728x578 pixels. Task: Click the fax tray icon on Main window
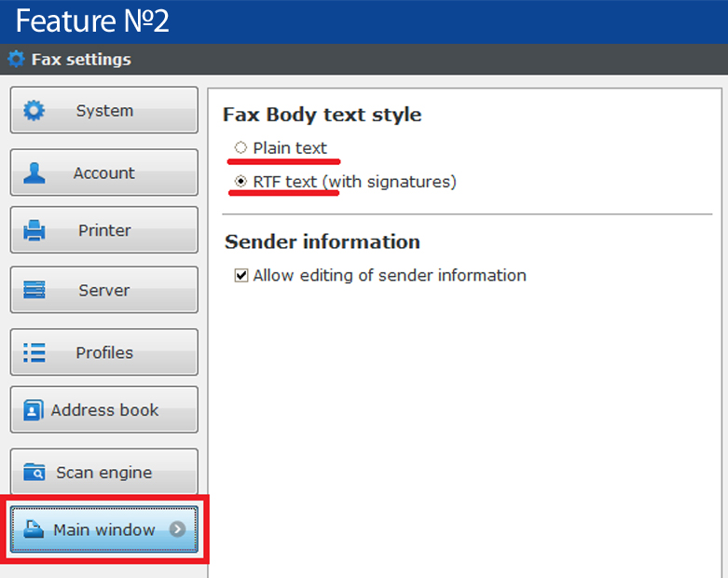34,530
